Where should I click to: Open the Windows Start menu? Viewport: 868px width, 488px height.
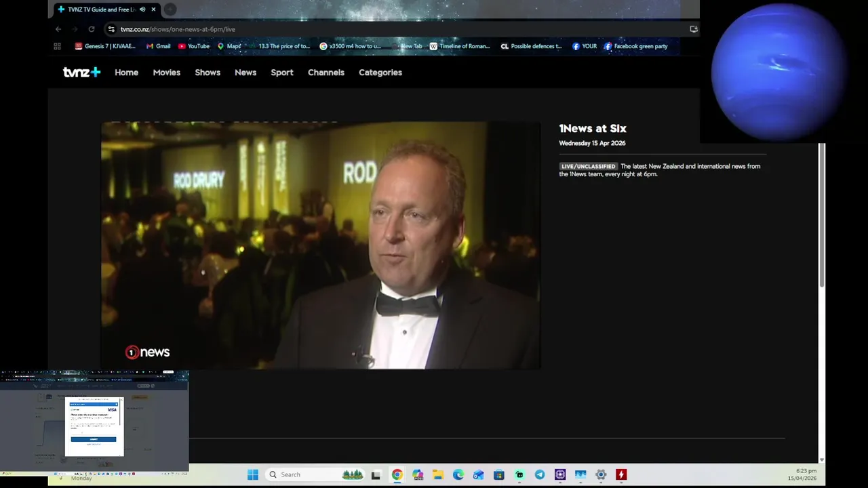coord(253,474)
